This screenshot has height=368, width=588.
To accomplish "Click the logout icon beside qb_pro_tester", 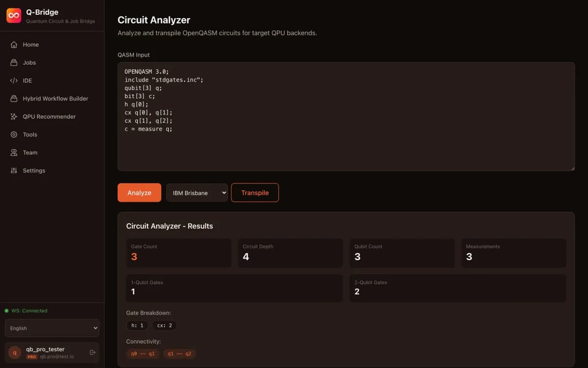I will click(93, 352).
